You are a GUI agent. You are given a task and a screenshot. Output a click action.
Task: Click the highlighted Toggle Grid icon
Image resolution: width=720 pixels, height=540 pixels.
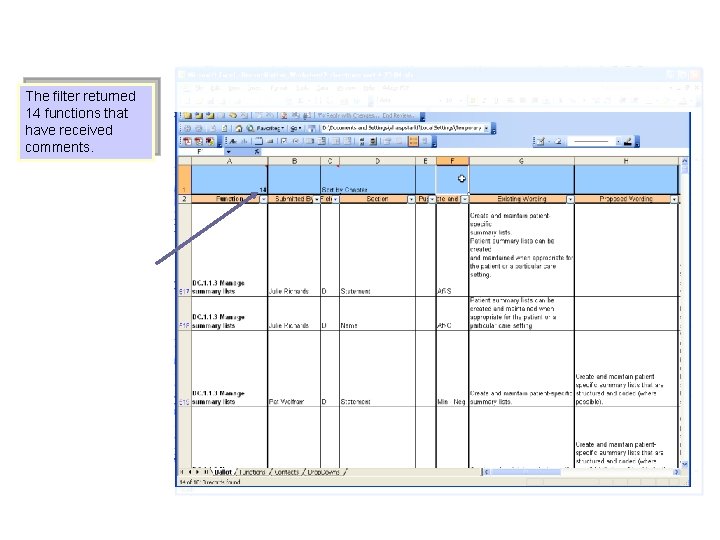pyautogui.click(x=412, y=141)
